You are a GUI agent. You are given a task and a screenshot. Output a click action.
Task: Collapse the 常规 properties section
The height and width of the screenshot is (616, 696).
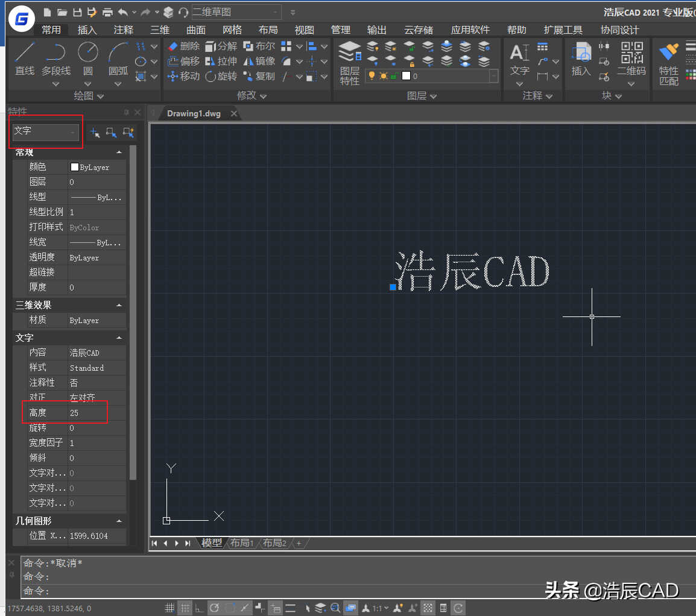(x=119, y=152)
